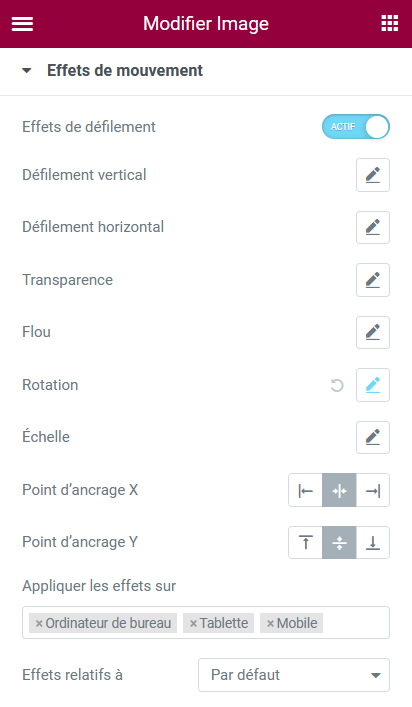Toggle off Effets de défilement switch
Image resolution: width=412 pixels, height=707 pixels.
click(356, 127)
